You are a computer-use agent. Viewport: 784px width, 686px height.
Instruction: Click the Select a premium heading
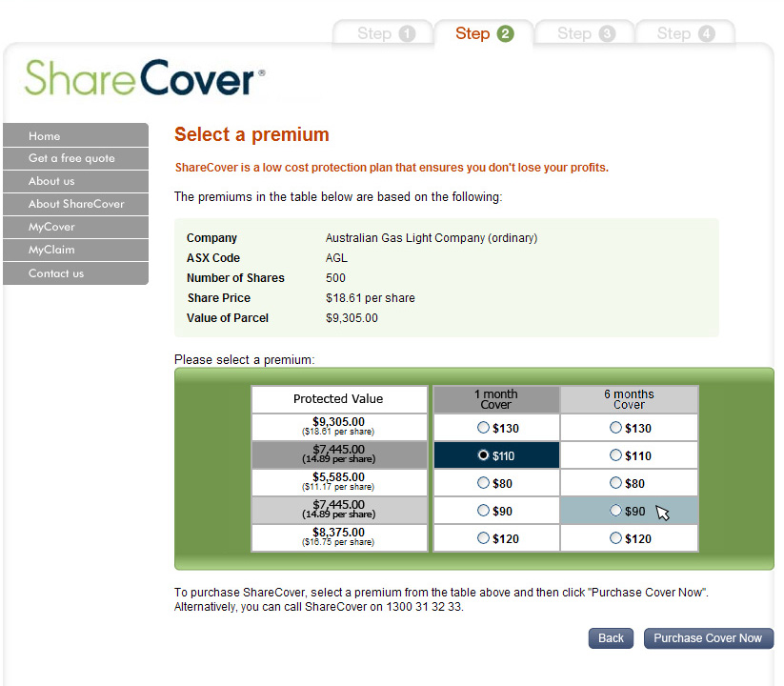251,134
